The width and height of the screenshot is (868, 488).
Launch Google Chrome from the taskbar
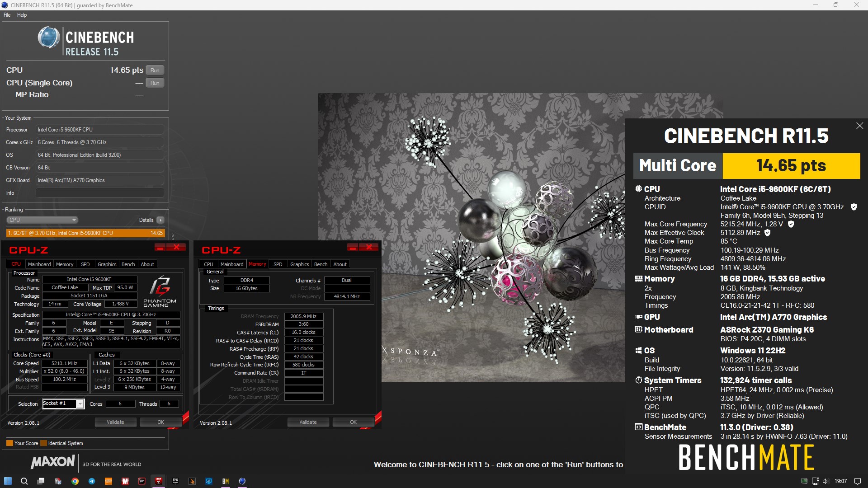pyautogui.click(x=75, y=481)
